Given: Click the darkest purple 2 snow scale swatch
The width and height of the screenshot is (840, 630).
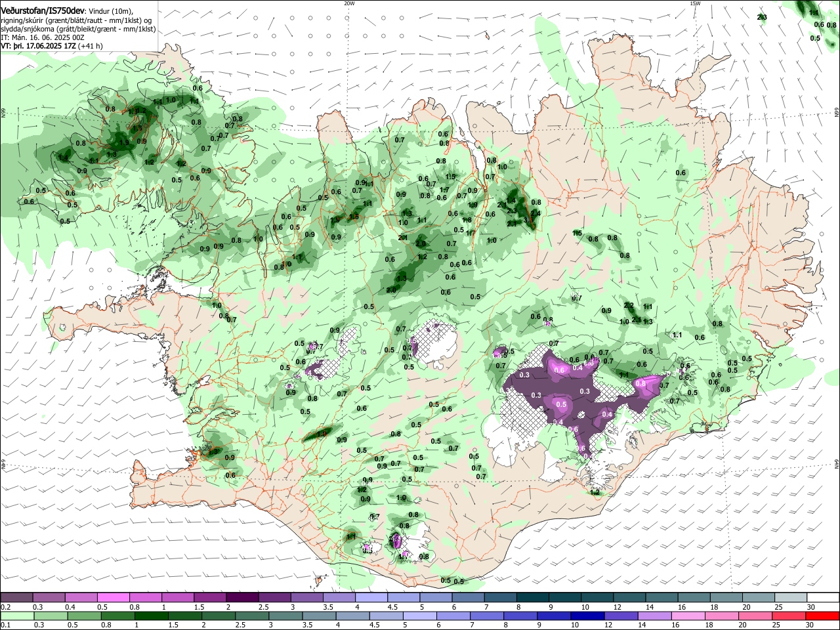Looking at the screenshot, I should pyautogui.click(x=241, y=597).
